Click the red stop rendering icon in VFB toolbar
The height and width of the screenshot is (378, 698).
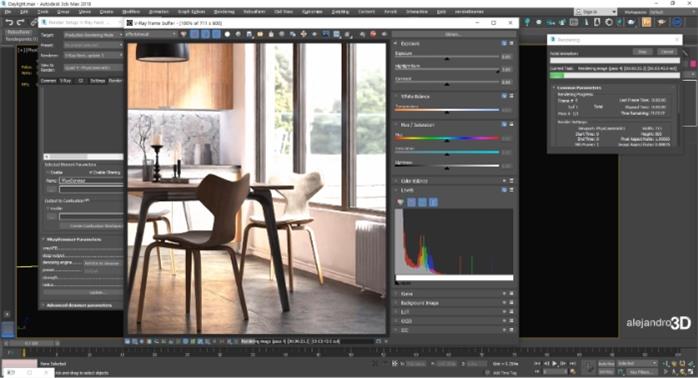[373, 34]
